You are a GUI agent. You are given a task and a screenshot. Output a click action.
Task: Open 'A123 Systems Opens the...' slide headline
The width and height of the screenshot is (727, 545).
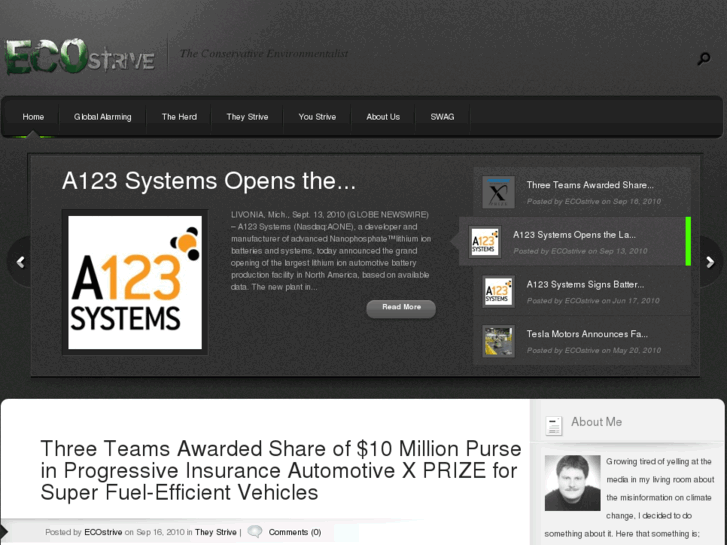point(209,181)
